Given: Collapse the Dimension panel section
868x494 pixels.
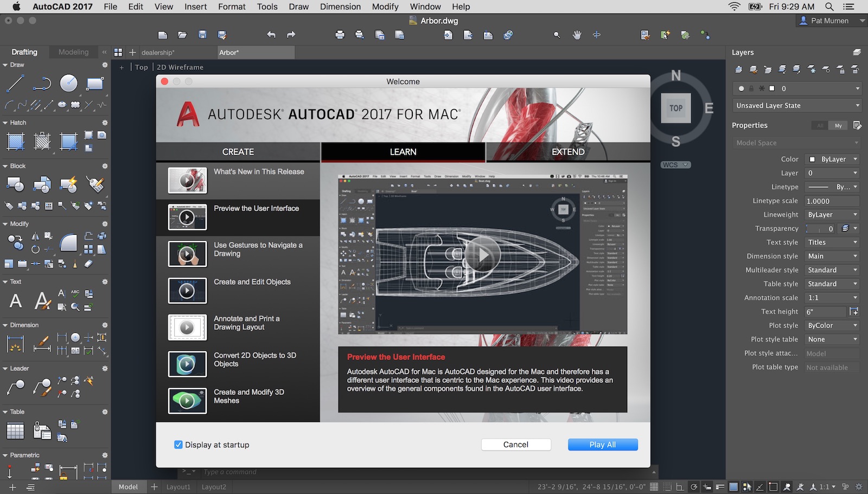Looking at the screenshot, I should [5, 325].
